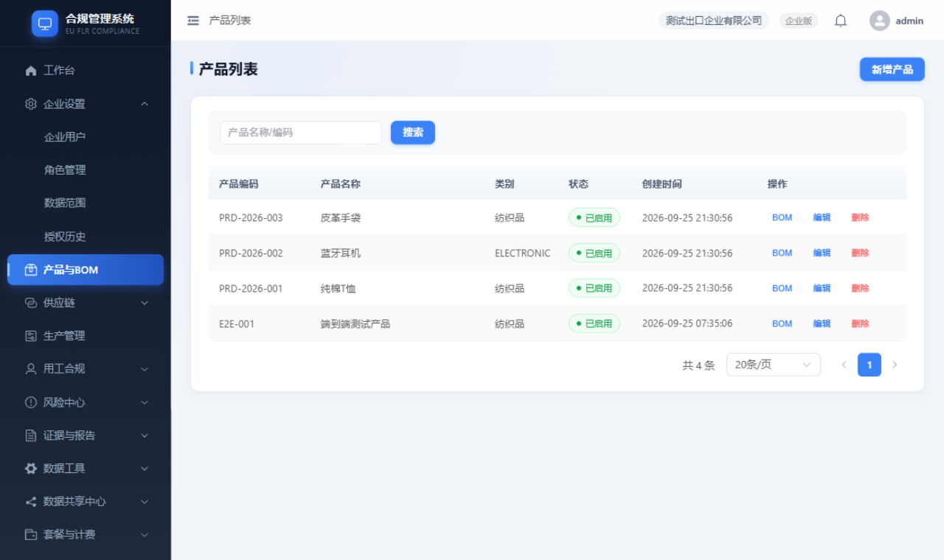Click the 供应链 link icon
The width and height of the screenshot is (944, 560).
[x=31, y=303]
